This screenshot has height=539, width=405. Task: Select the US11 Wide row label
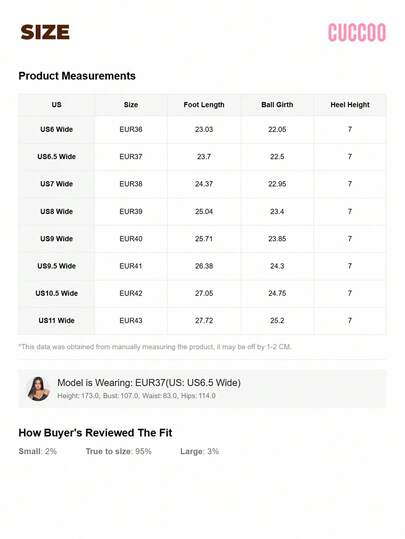[x=56, y=320]
